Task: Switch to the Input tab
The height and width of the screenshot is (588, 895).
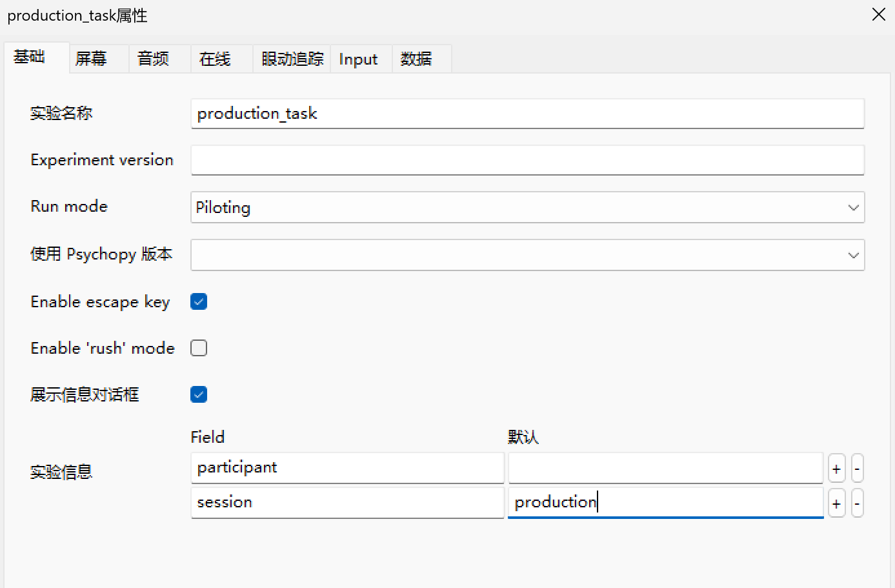Action: point(358,59)
